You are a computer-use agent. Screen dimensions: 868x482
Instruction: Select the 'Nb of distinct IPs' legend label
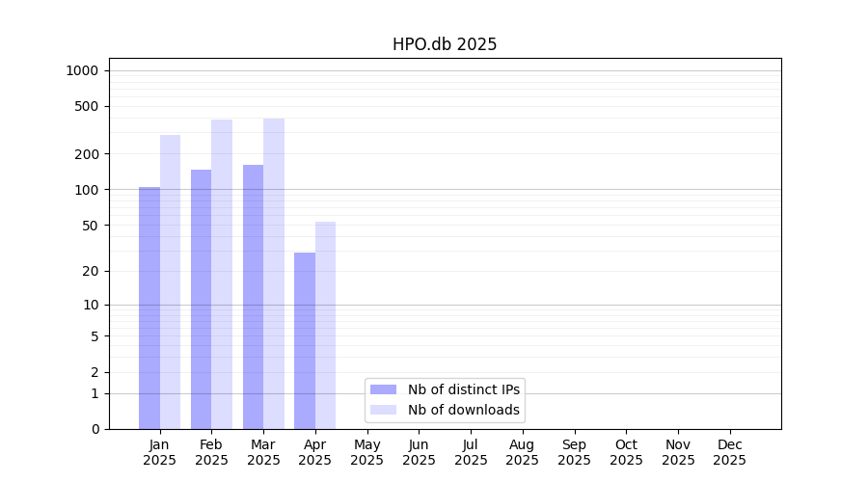tap(463, 389)
